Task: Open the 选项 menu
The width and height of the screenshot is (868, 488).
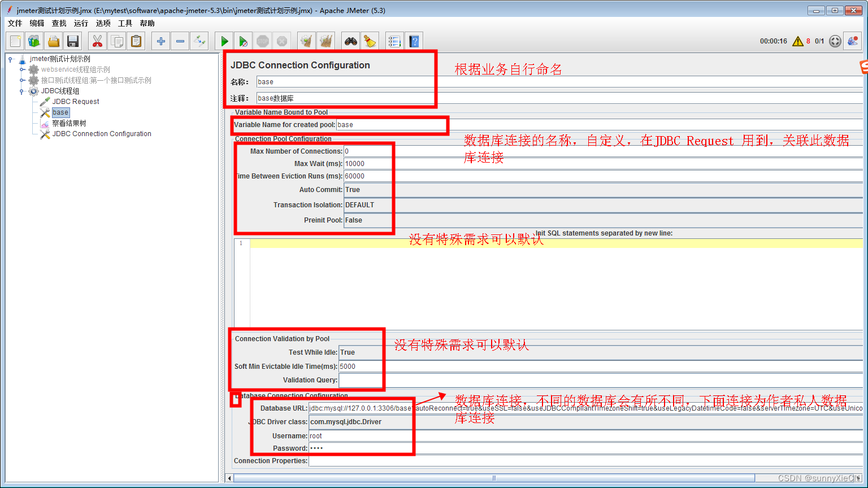Action: 103,23
